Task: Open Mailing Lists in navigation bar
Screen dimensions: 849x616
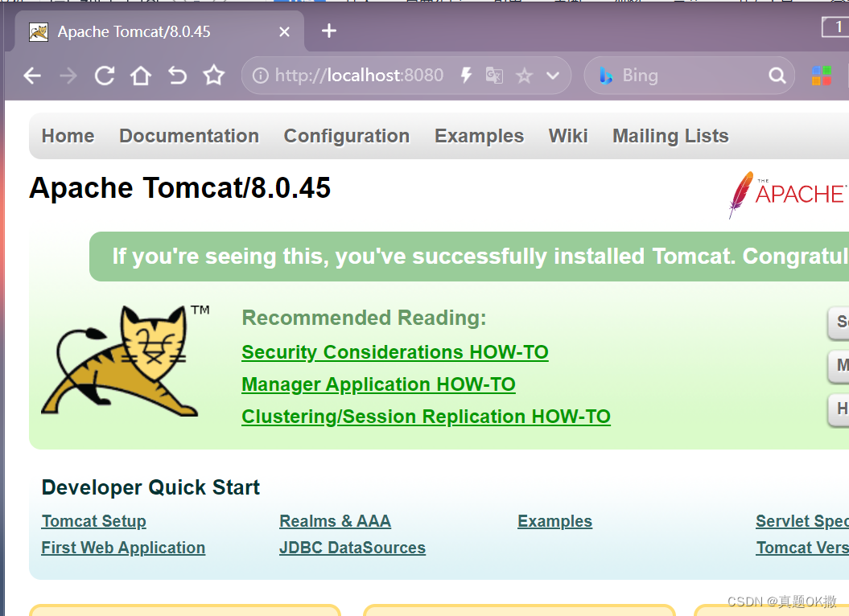Action: point(670,136)
